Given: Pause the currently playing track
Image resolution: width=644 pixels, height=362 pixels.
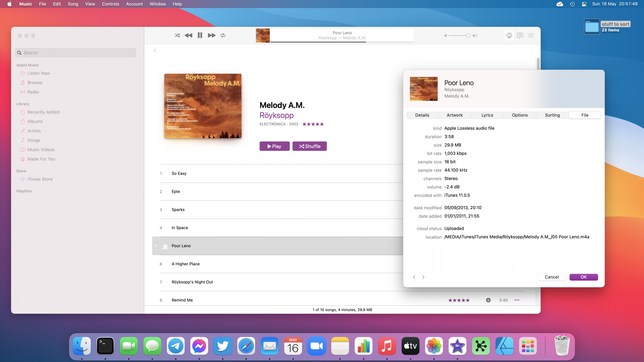Looking at the screenshot, I should coord(200,35).
